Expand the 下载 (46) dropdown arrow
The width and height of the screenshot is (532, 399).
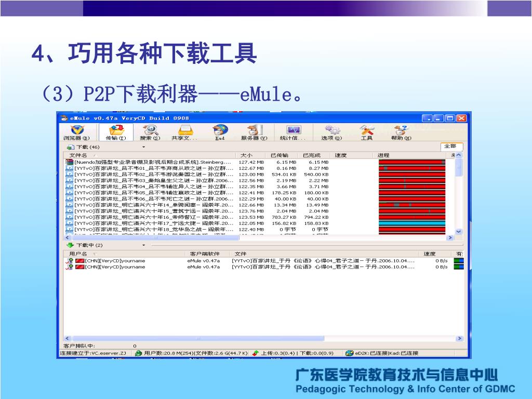pos(143,147)
